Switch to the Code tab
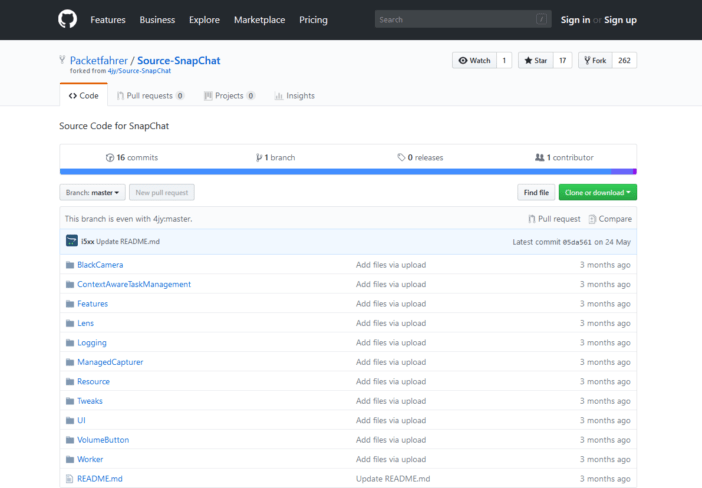The width and height of the screenshot is (702, 488). (84, 95)
